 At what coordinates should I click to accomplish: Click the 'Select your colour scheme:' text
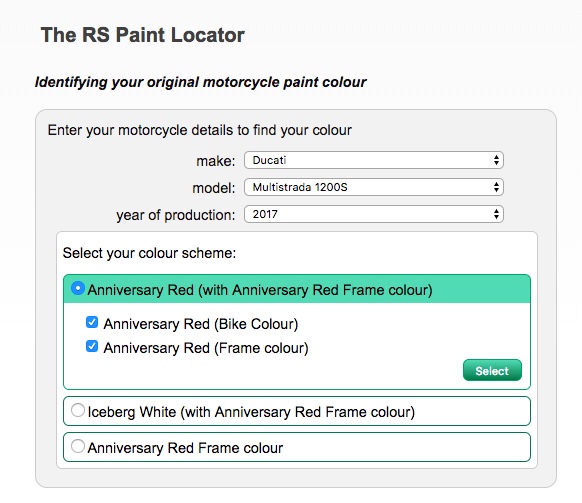point(149,253)
